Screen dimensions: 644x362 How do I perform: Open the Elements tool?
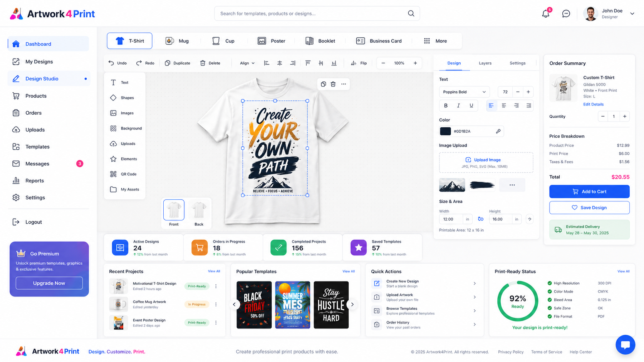pyautogui.click(x=124, y=159)
